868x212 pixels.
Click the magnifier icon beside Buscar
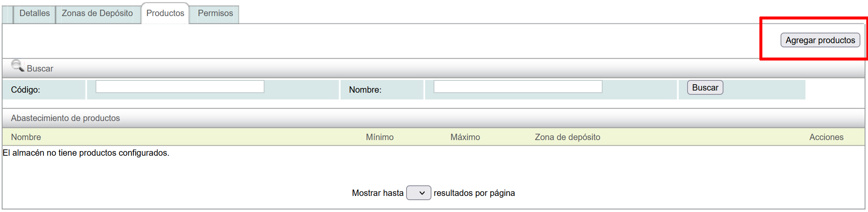[x=17, y=66]
